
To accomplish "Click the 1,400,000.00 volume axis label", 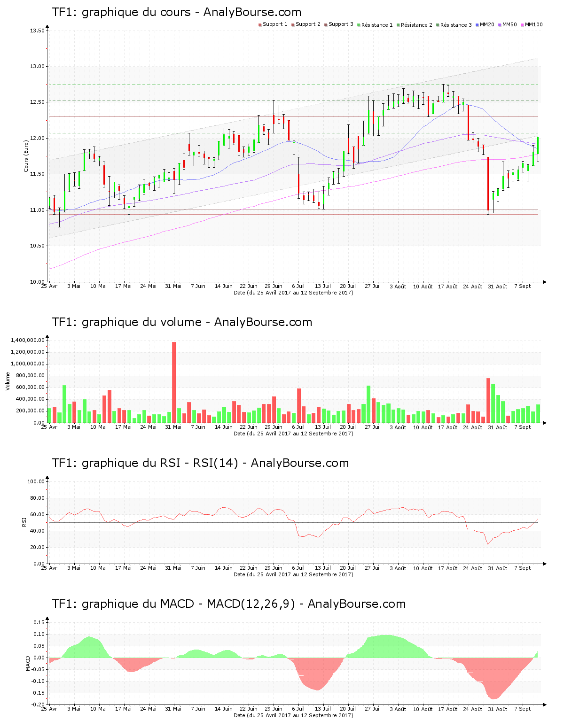I will [27, 341].
